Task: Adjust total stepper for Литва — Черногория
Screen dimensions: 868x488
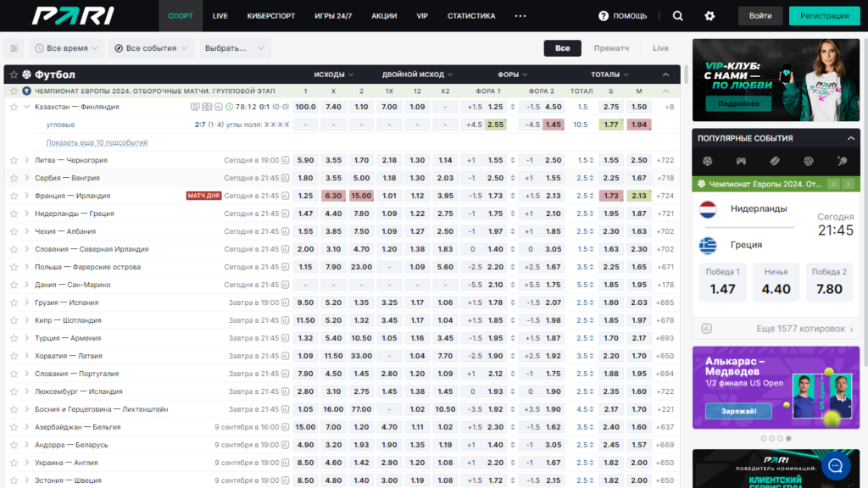Action: coord(591,160)
